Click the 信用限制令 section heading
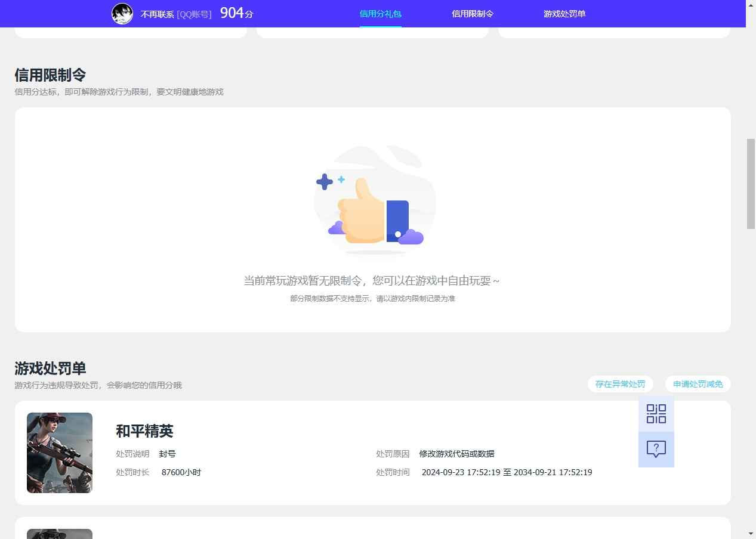Image resolution: width=756 pixels, height=539 pixels. pyautogui.click(x=50, y=75)
